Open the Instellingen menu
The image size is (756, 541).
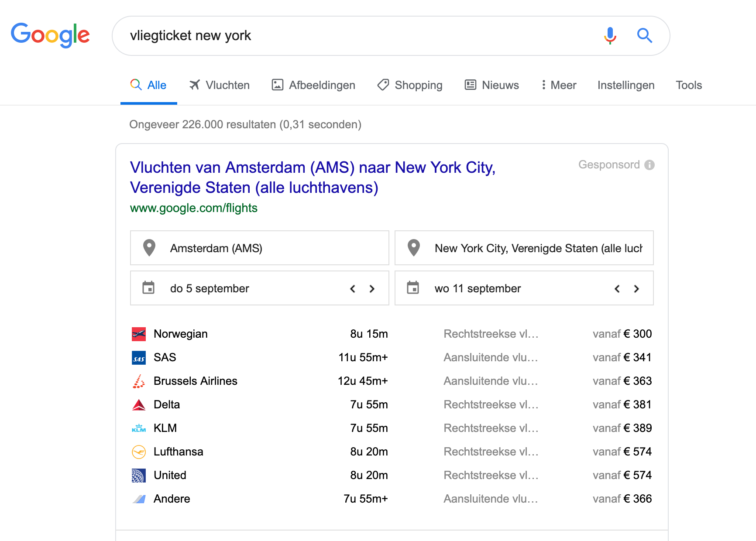point(626,85)
